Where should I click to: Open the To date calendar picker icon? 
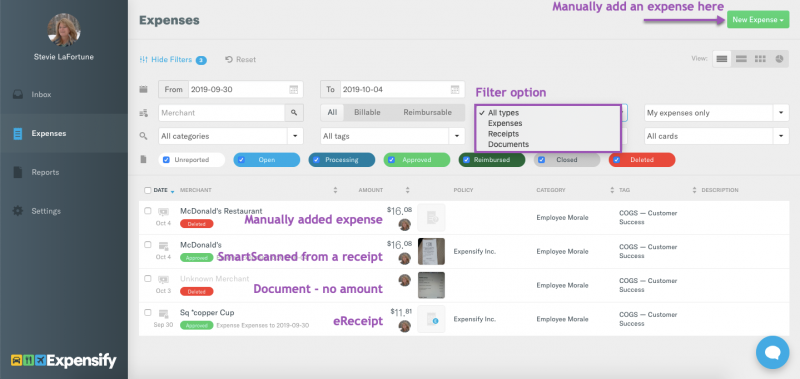(455, 89)
